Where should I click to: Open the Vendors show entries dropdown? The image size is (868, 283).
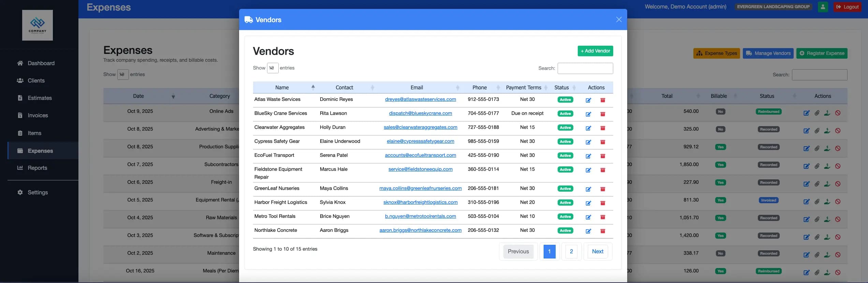coord(273,68)
